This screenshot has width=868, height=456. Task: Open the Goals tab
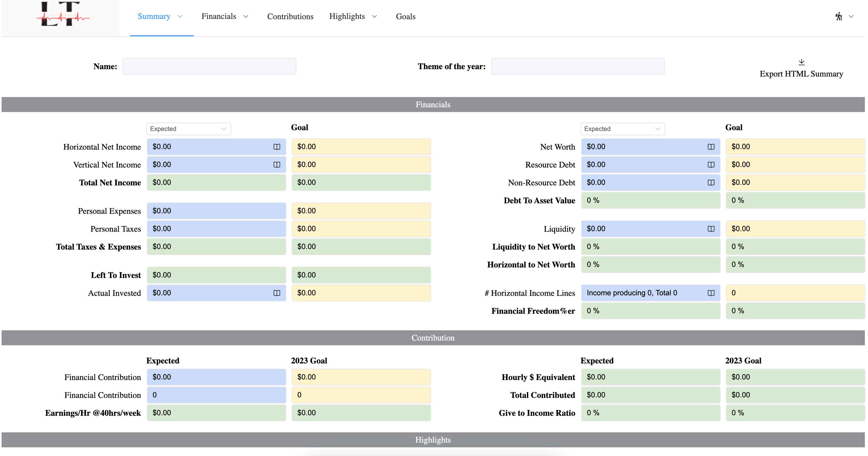405,17
